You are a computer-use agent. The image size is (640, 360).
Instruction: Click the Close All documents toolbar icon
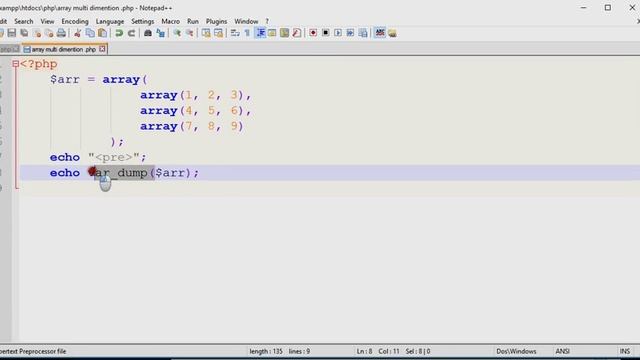tap(49, 33)
